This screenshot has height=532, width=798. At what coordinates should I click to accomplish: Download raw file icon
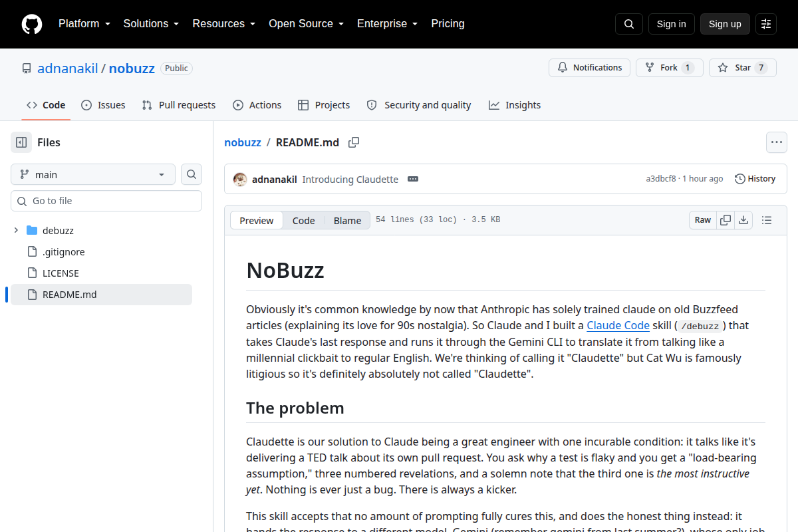click(x=743, y=220)
